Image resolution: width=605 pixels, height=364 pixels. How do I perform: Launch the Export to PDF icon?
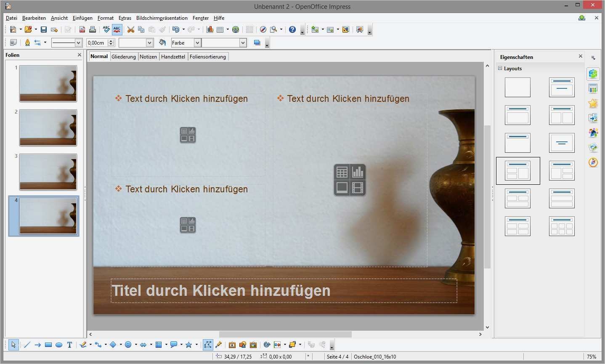point(82,29)
